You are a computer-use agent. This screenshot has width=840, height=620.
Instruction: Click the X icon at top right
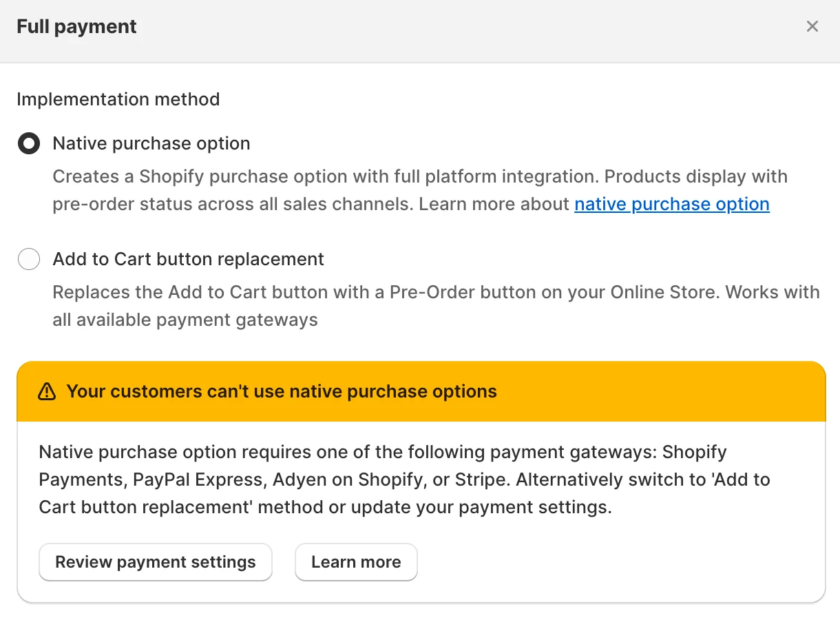point(812,26)
